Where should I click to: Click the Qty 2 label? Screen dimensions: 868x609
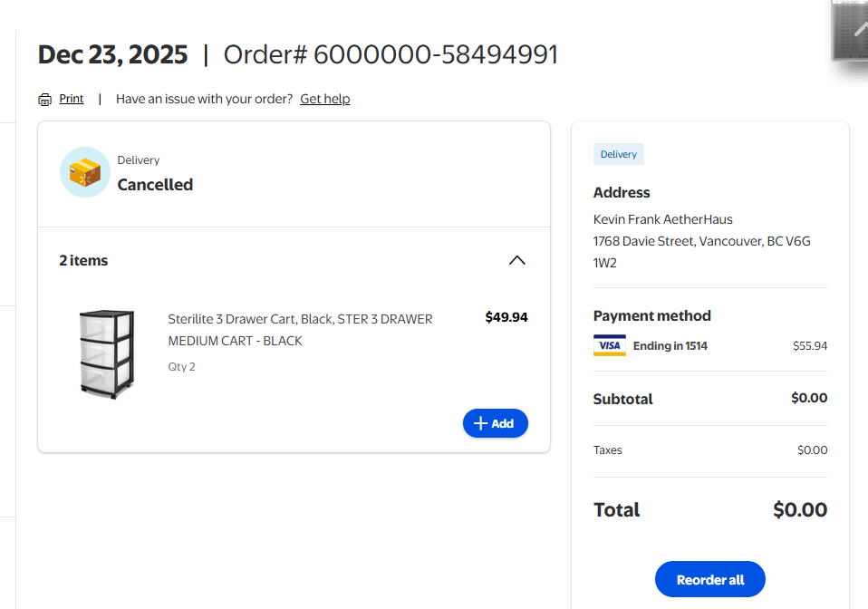click(x=181, y=367)
